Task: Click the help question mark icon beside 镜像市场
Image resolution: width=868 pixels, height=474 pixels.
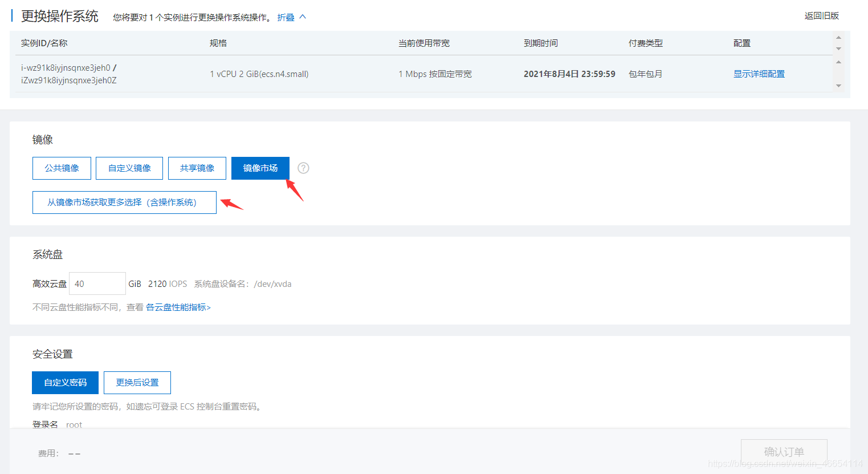Action: 303,168
